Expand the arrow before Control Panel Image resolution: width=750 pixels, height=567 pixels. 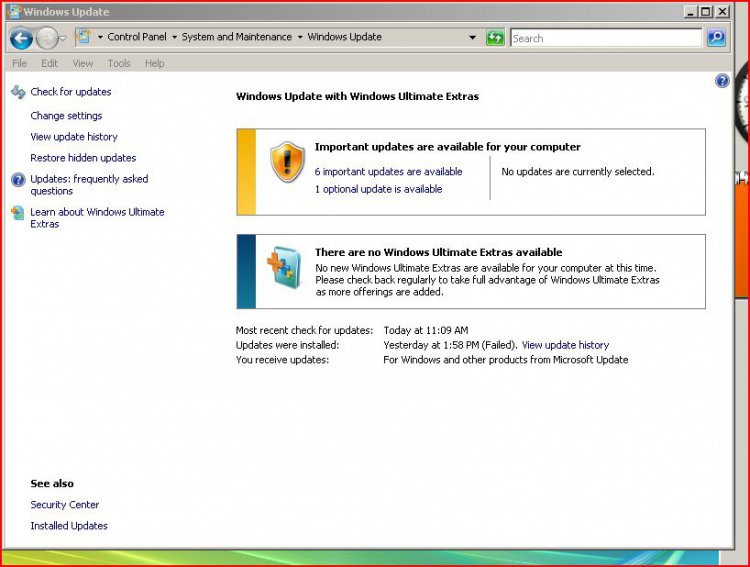click(x=100, y=37)
